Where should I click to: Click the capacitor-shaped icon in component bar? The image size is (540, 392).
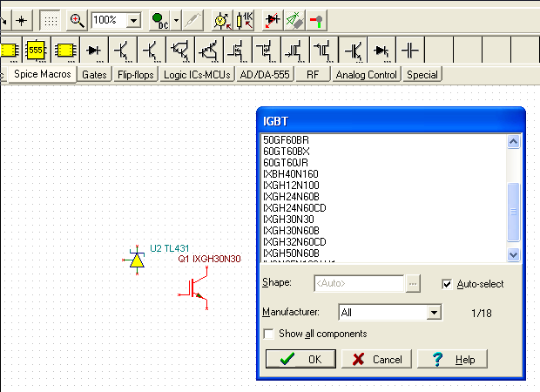pos(410,51)
